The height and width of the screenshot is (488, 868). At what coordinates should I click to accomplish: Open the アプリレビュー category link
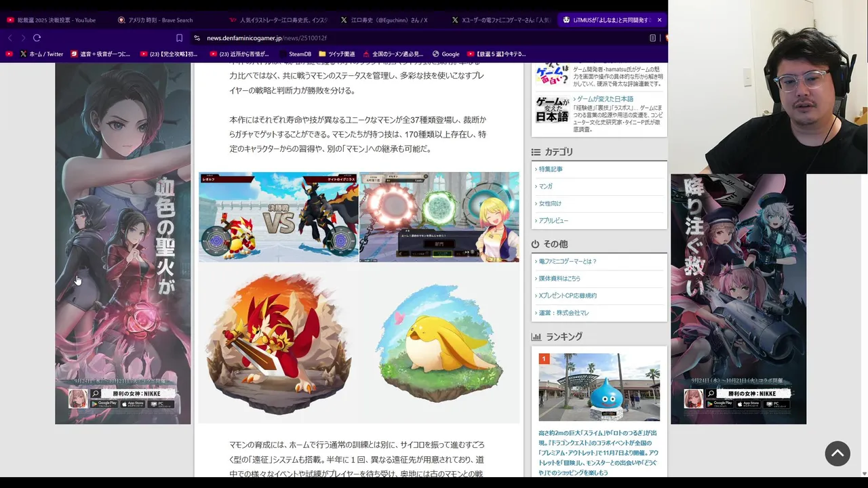coord(553,220)
